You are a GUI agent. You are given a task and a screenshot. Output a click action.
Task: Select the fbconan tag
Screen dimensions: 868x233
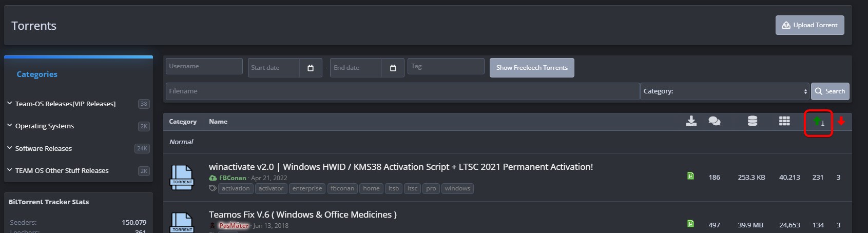342,188
